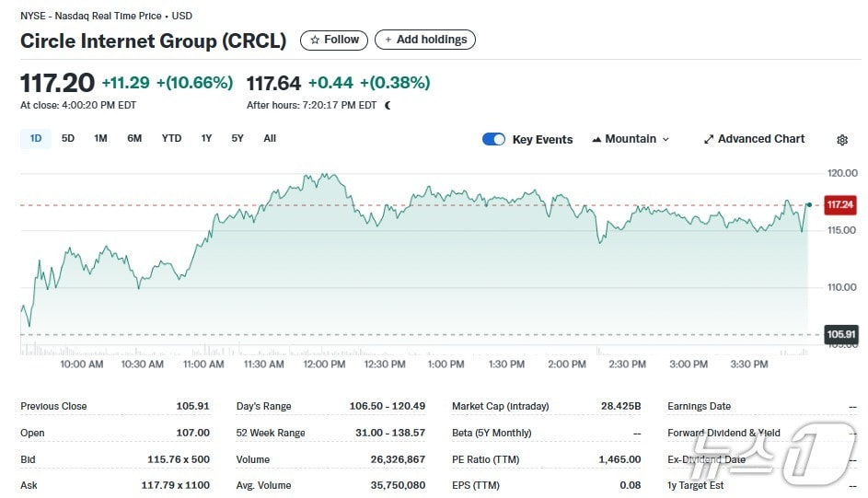
Task: Click the 105.91 previous close marker
Action: coord(839,334)
